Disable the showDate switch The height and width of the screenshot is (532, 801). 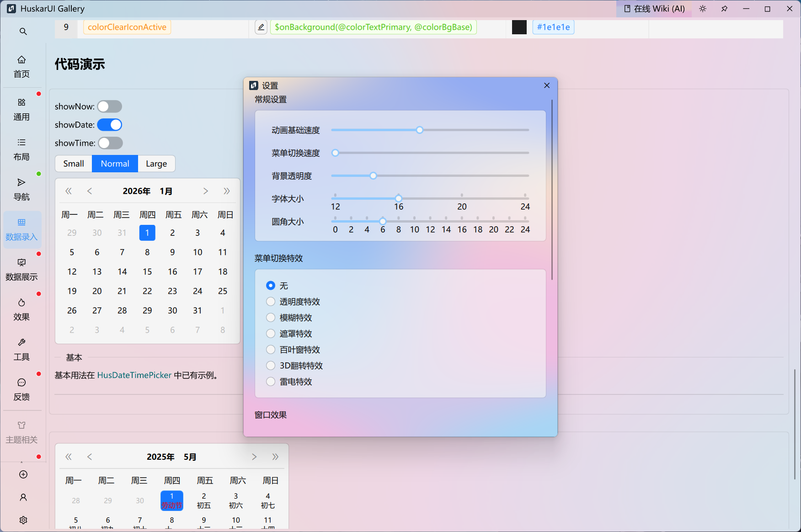click(x=109, y=124)
